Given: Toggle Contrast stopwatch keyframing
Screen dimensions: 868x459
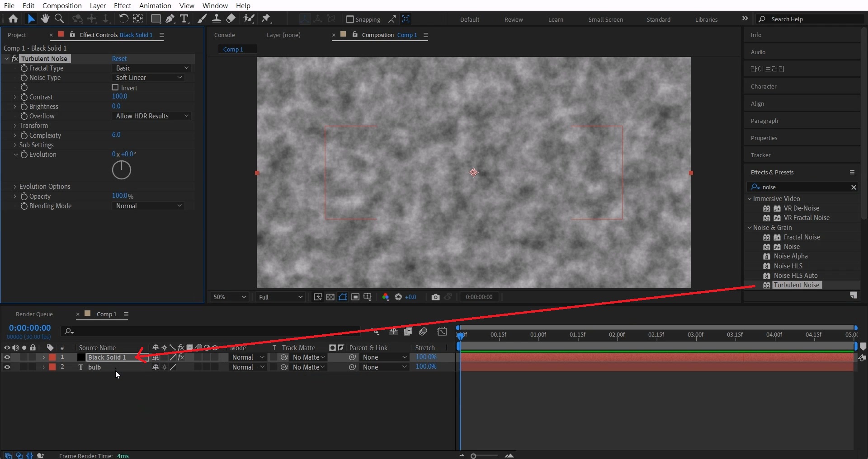Looking at the screenshot, I should pos(24,97).
